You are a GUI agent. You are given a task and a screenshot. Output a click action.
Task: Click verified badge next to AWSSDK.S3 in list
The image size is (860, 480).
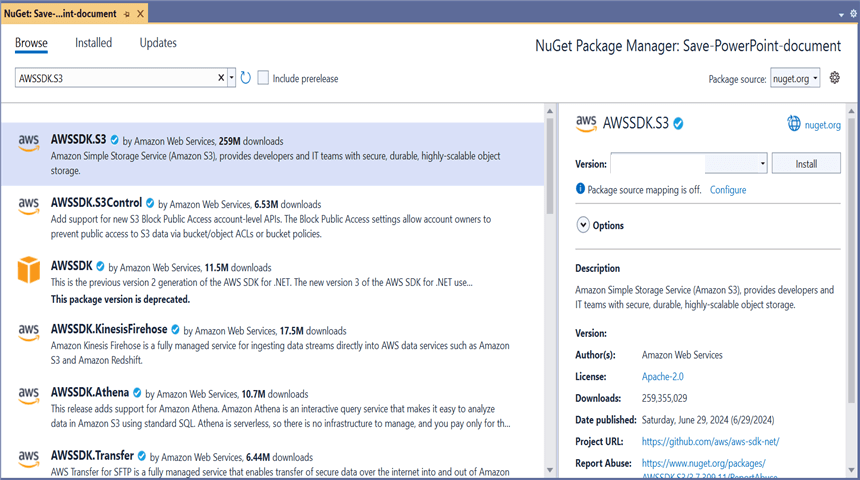115,140
